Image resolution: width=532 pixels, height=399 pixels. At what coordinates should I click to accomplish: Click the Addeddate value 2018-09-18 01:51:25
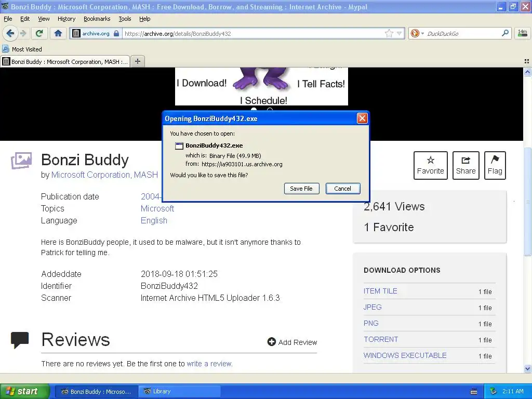(179, 274)
